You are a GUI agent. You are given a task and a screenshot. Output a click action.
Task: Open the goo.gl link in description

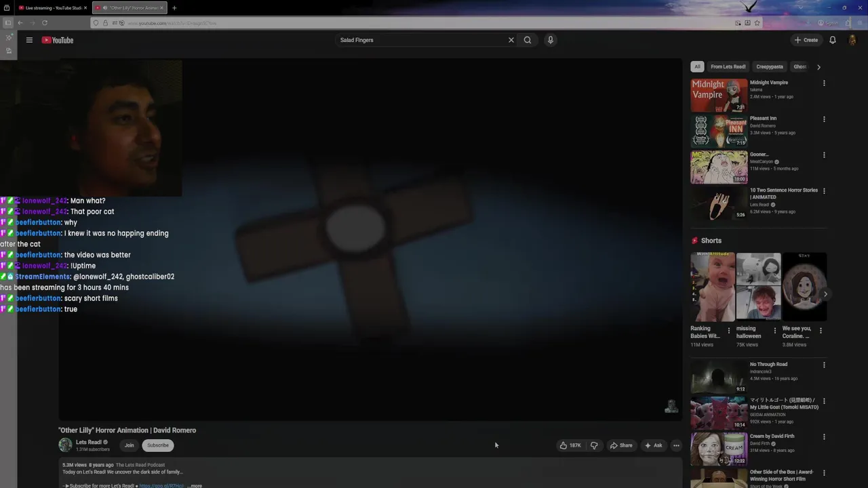(161, 486)
